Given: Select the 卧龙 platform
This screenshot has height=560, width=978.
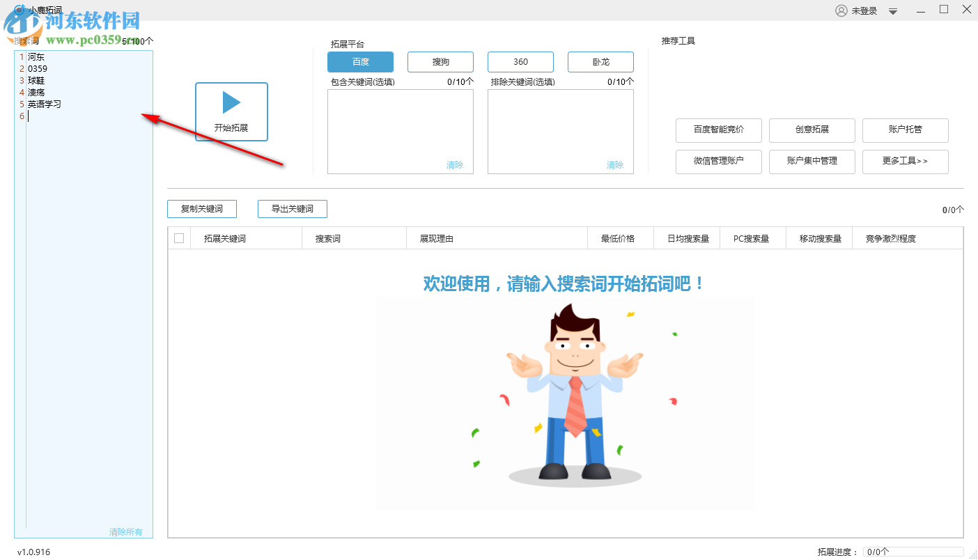Looking at the screenshot, I should [x=600, y=61].
